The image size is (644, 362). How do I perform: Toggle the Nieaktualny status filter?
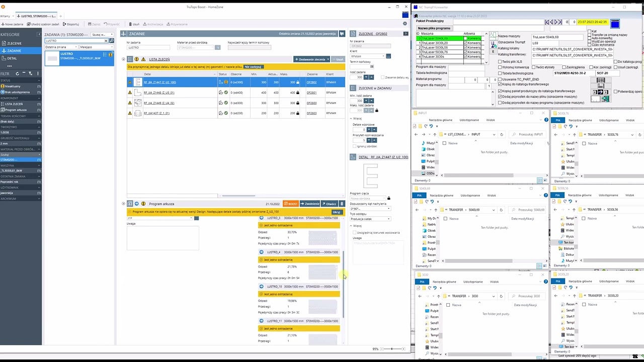21,86
